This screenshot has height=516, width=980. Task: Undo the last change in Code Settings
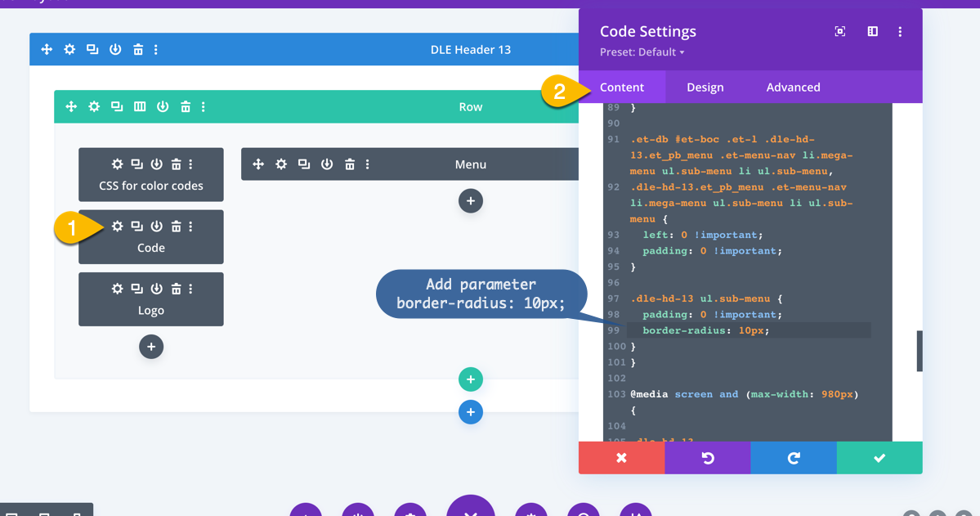(x=708, y=458)
